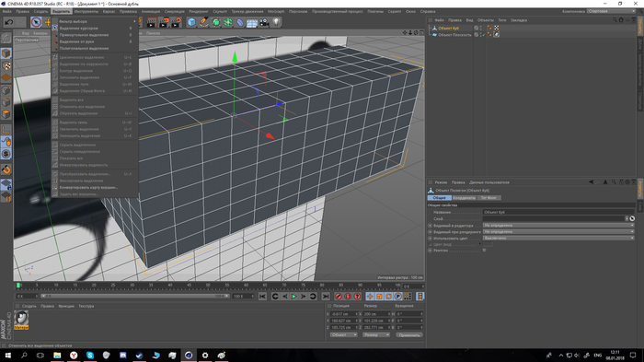644x362 pixels.
Task: Add a Light object from toolbar
Action: [x=276, y=22]
